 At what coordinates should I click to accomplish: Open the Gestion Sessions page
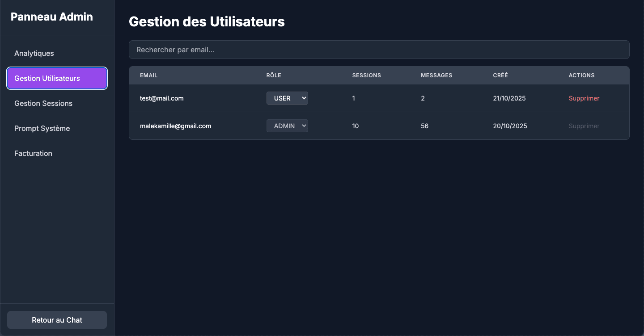click(x=43, y=103)
